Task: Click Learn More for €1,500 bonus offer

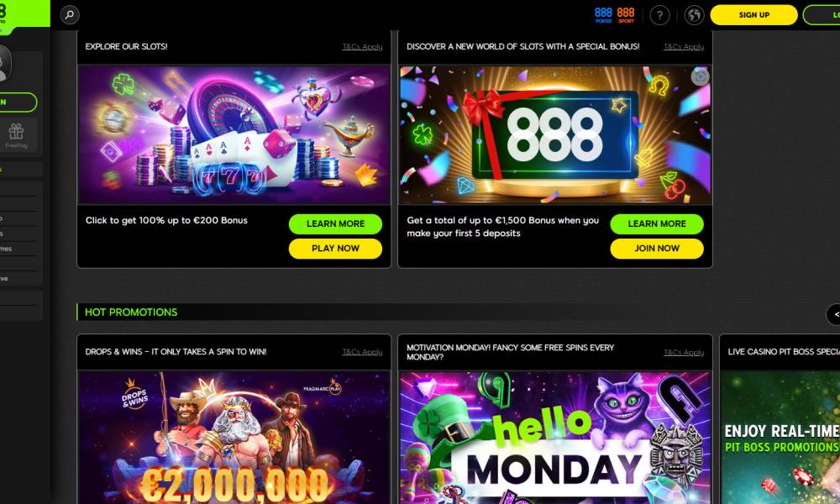Action: 657,224
